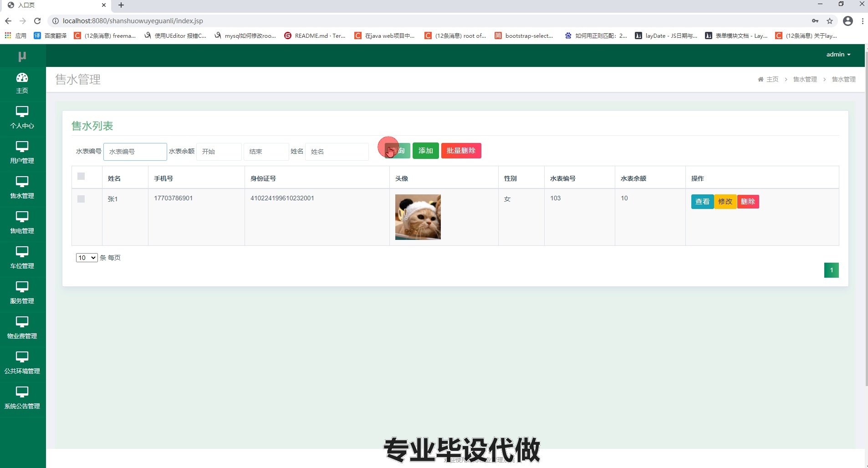Click the cat avatar thumbnail for 张1

(418, 217)
